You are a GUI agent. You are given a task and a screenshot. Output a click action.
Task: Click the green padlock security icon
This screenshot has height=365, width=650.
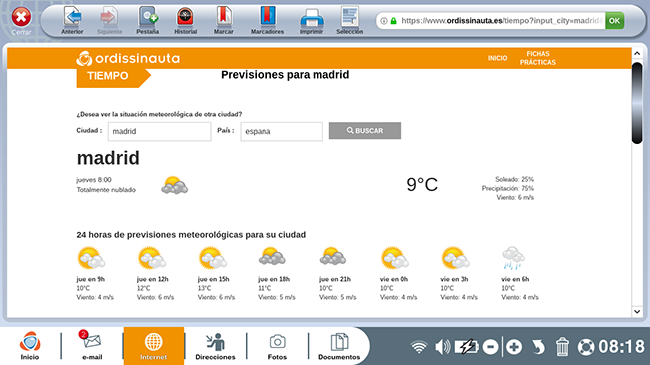pos(393,21)
